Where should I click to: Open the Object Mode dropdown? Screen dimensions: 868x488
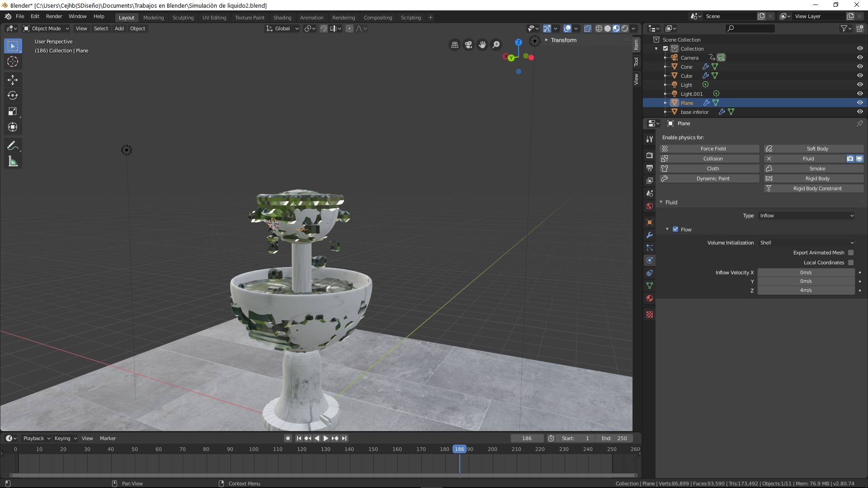pyautogui.click(x=46, y=28)
